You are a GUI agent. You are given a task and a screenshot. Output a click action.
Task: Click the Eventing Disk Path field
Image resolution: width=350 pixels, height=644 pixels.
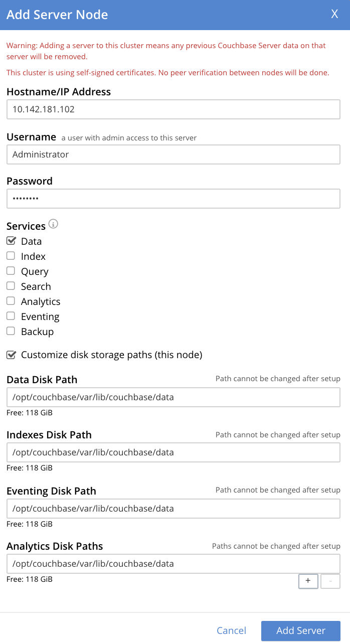173,508
